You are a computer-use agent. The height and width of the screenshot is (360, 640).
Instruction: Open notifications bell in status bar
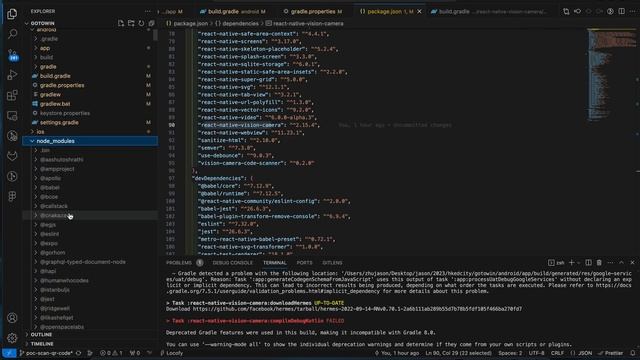(633, 353)
